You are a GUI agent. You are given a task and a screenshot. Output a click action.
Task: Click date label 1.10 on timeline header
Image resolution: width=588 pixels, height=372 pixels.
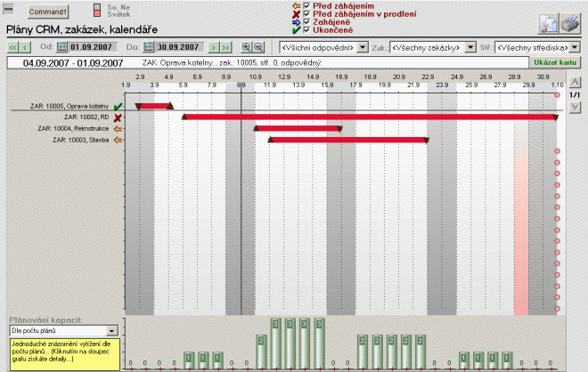pyautogui.click(x=557, y=85)
